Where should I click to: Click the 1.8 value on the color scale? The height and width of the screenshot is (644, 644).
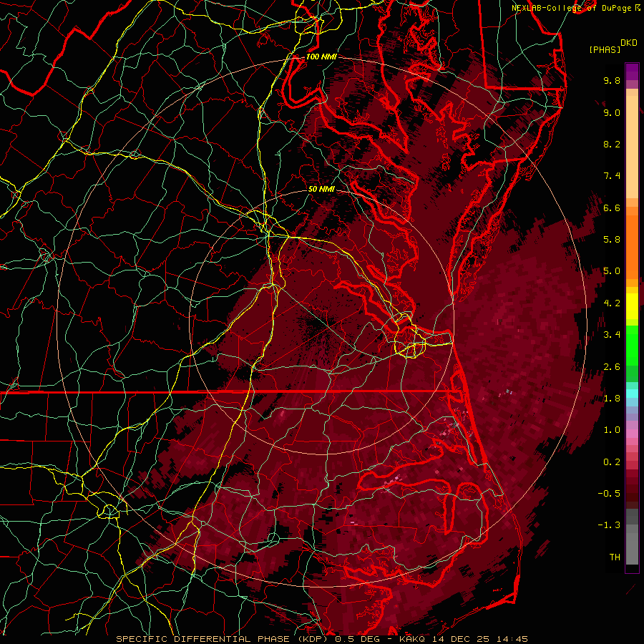612,399
